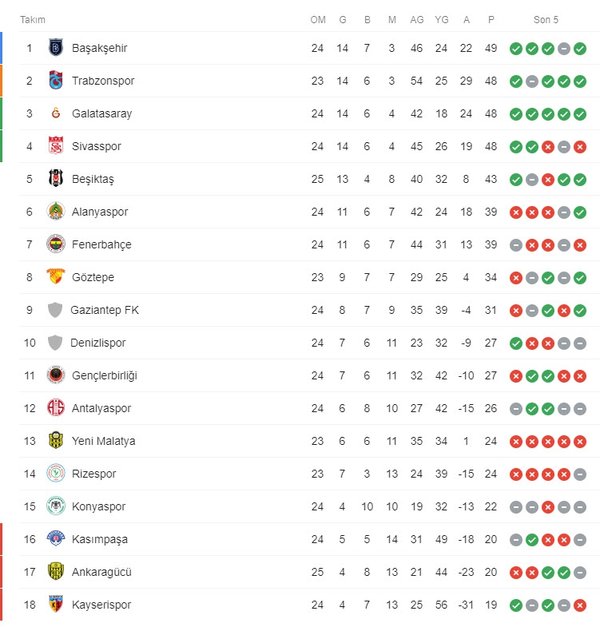Viewport: 600px width, 627px height.
Task: Click the Fenerbahçe team logo
Action: [55, 244]
